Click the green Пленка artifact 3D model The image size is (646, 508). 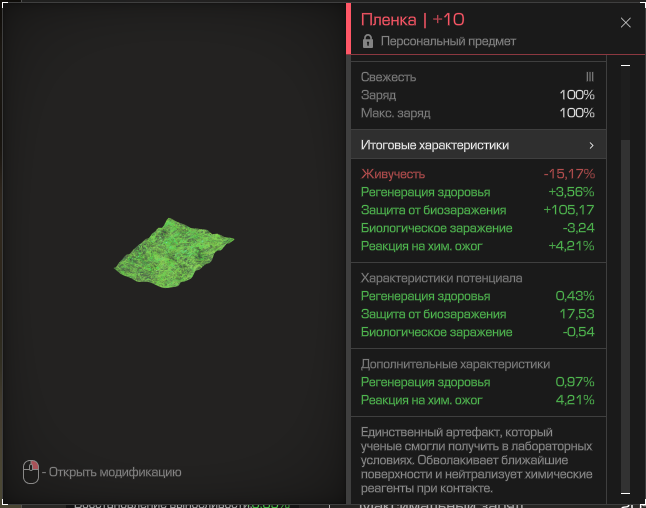173,253
